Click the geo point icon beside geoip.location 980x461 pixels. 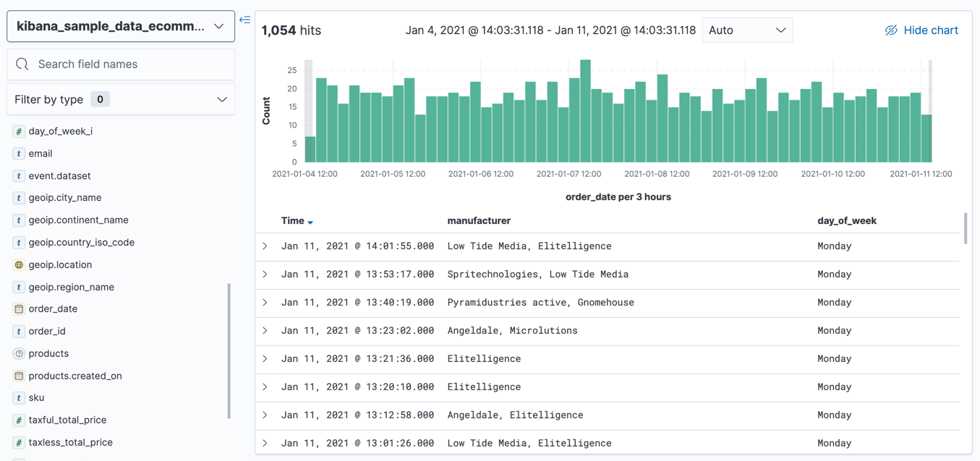[19, 265]
